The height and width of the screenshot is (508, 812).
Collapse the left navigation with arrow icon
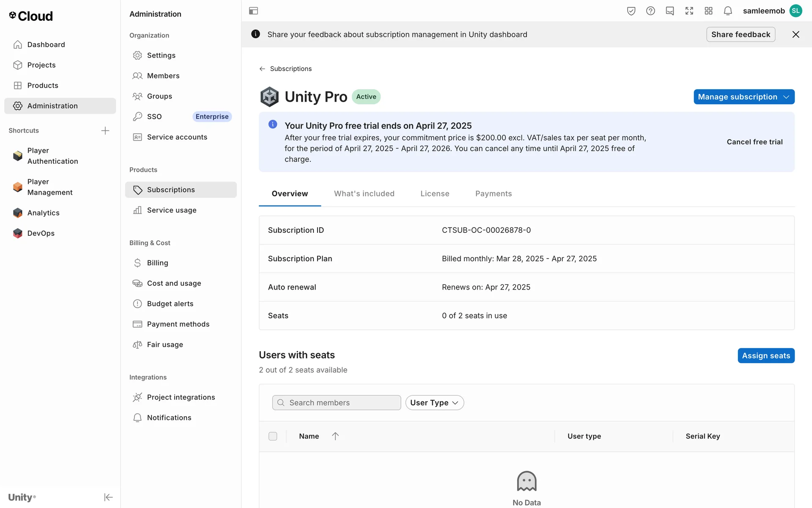[108, 497]
